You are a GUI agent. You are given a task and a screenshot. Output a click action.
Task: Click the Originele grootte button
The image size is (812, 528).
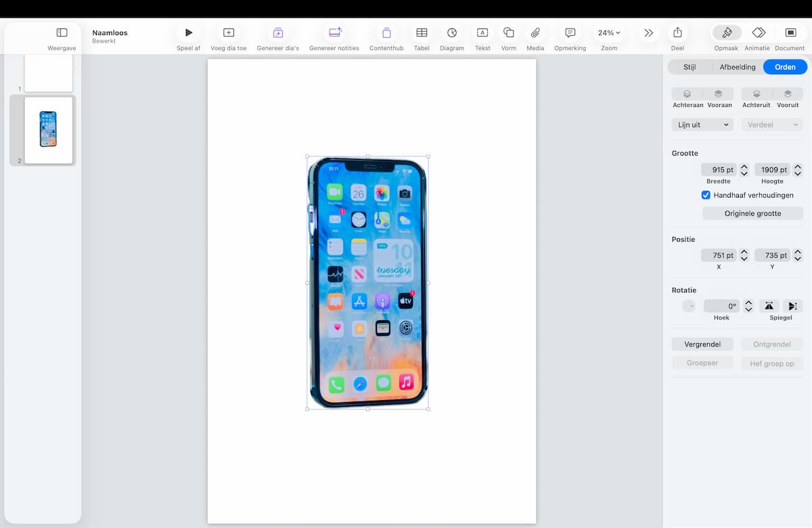(753, 213)
